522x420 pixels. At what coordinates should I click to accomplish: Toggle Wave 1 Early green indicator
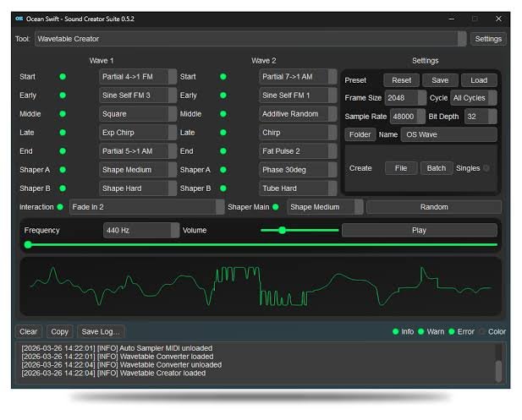click(63, 95)
